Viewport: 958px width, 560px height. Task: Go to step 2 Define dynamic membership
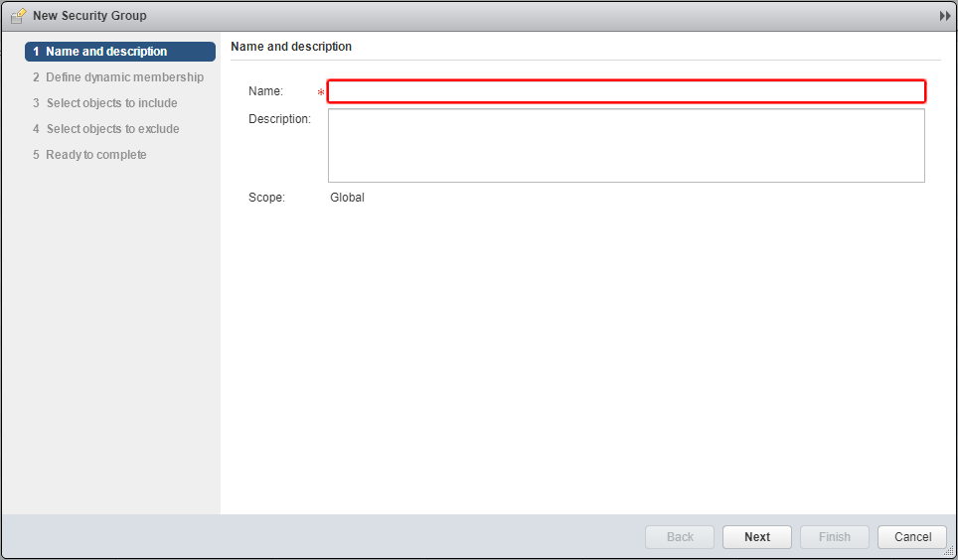(x=119, y=77)
